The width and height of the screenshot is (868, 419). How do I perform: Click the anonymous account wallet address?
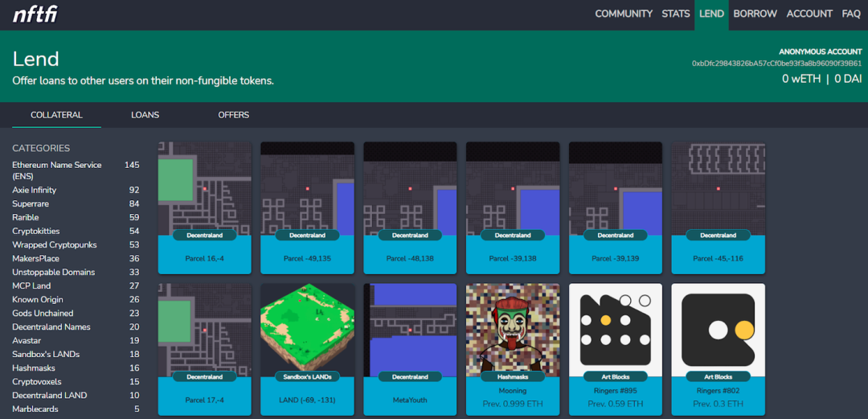[x=776, y=64]
